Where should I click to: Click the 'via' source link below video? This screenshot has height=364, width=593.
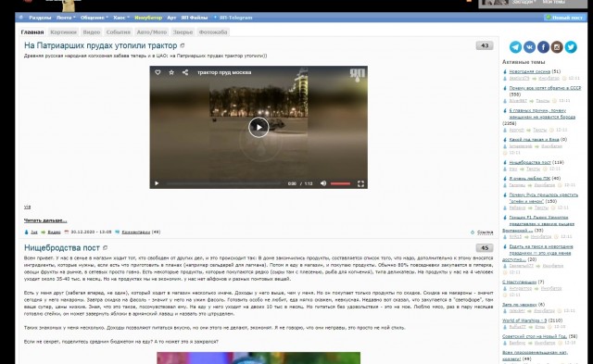27,207
